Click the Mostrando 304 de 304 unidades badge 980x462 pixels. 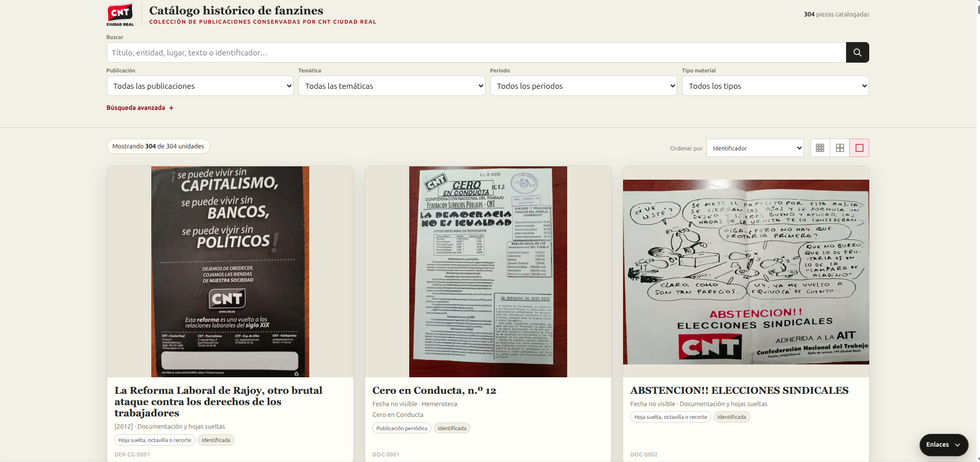[158, 146]
